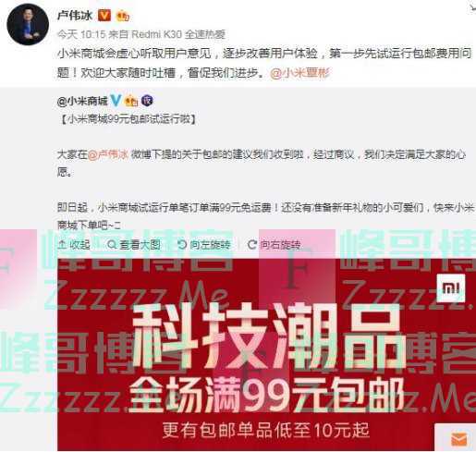Click the blue V badge beside 小米商城

116,101
